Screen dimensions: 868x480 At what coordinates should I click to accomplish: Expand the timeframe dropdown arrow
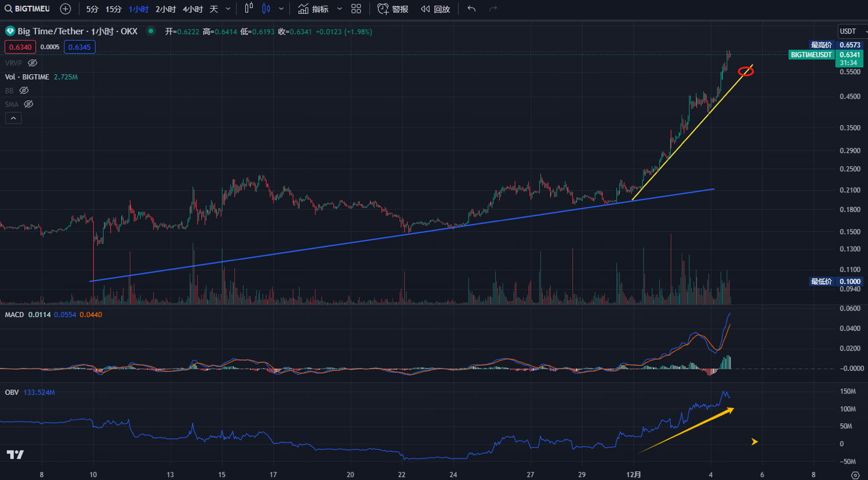tap(228, 9)
